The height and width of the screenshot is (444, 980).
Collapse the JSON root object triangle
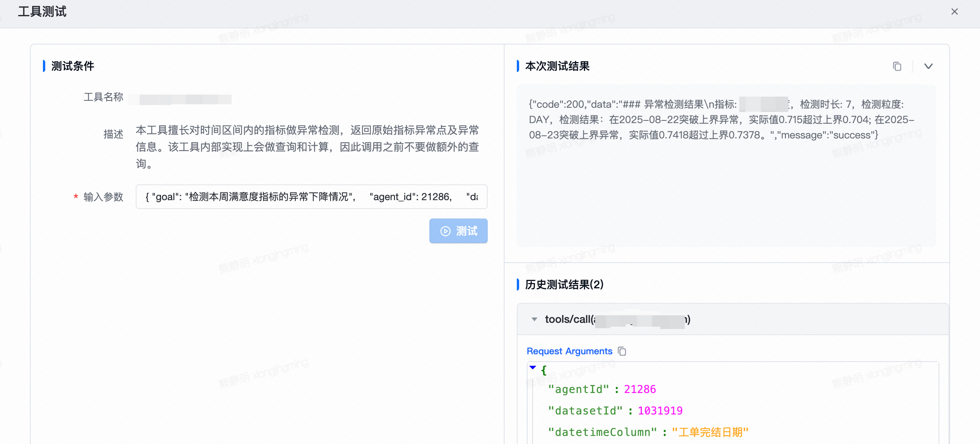(x=533, y=367)
